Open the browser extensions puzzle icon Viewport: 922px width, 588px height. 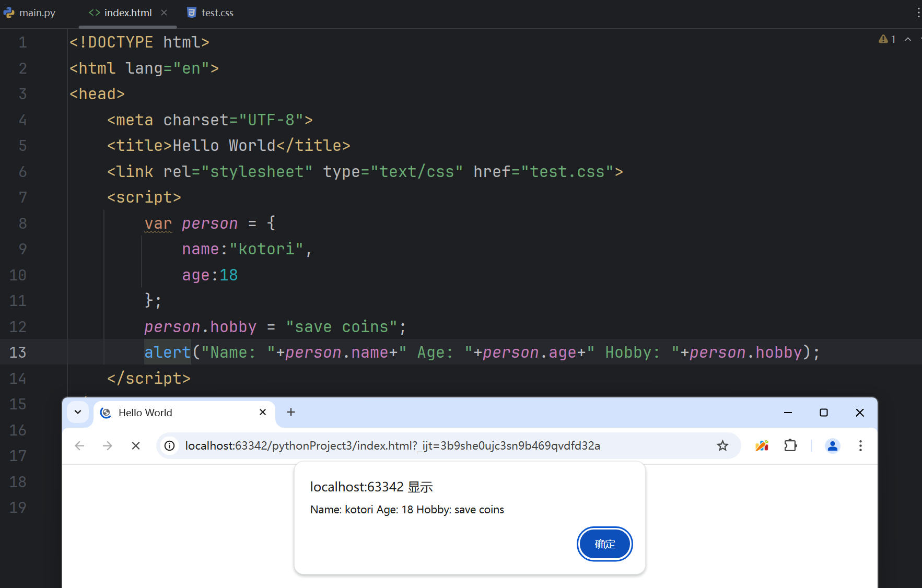pos(790,445)
